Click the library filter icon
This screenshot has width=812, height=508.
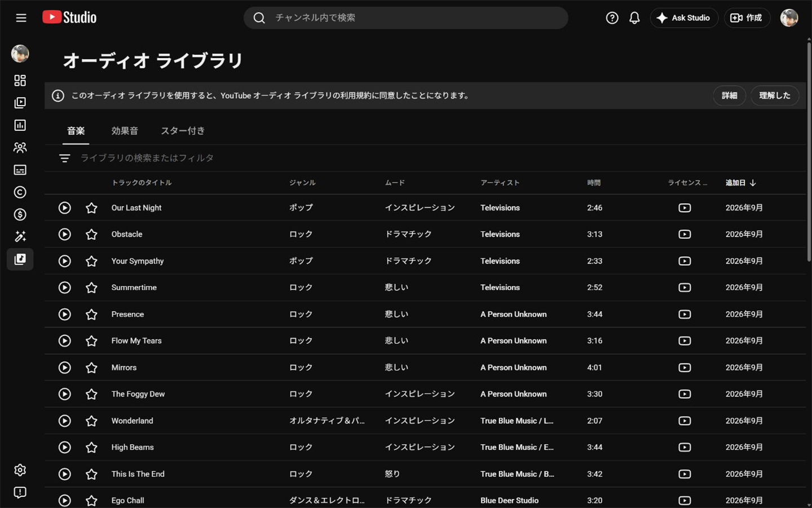pyautogui.click(x=65, y=158)
